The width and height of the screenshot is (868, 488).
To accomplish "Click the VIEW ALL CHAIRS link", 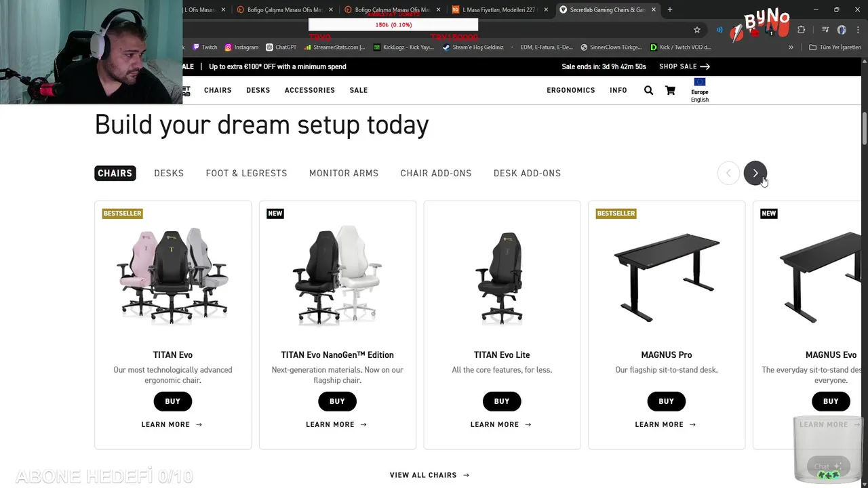I will pos(429,475).
